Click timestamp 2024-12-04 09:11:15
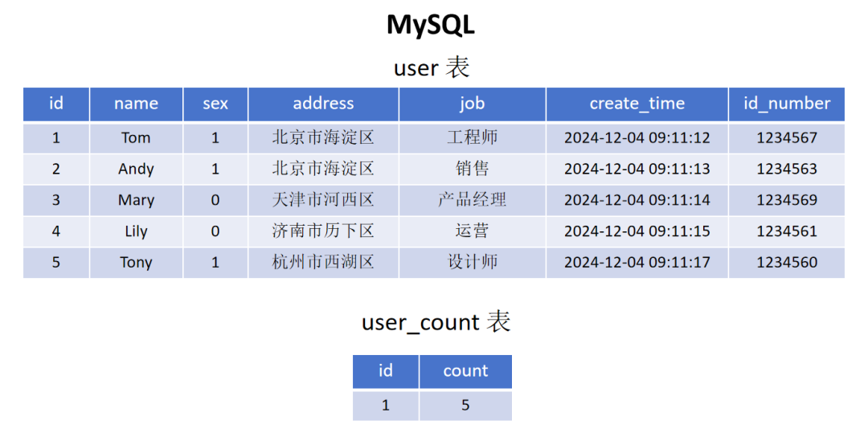The image size is (868, 437). pos(637,231)
